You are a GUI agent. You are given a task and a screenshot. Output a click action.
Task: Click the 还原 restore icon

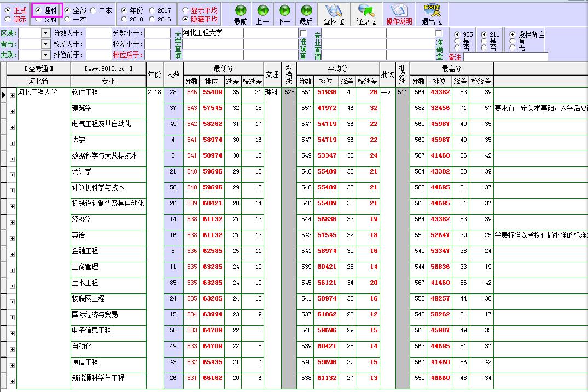click(x=365, y=10)
